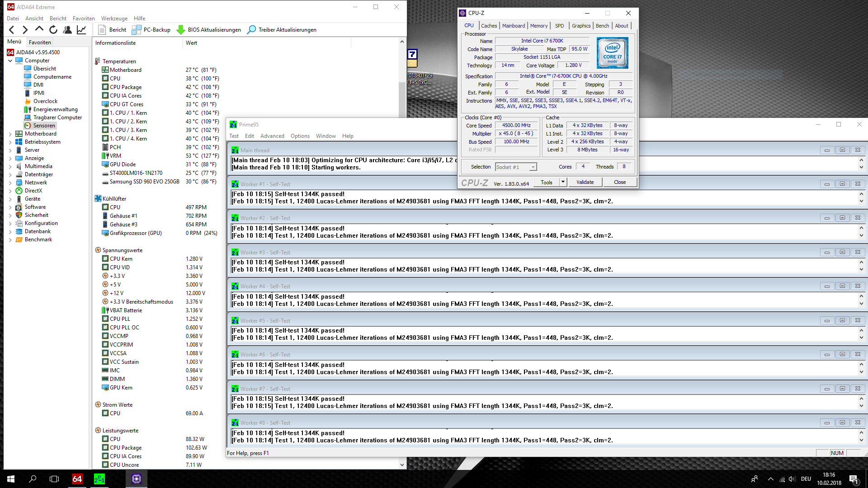This screenshot has width=868, height=488.
Task: Collapse the Computer tree node
Action: [10, 61]
